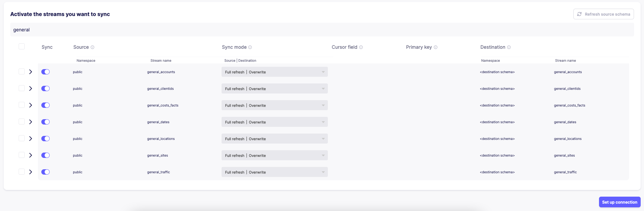Disable sync toggle for general_accounts
Image resolution: width=644 pixels, height=211 pixels.
[46, 72]
